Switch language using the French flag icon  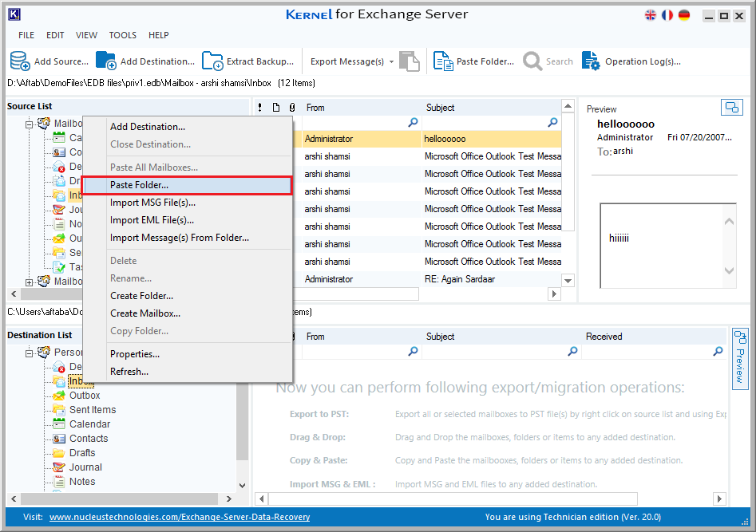(x=667, y=15)
